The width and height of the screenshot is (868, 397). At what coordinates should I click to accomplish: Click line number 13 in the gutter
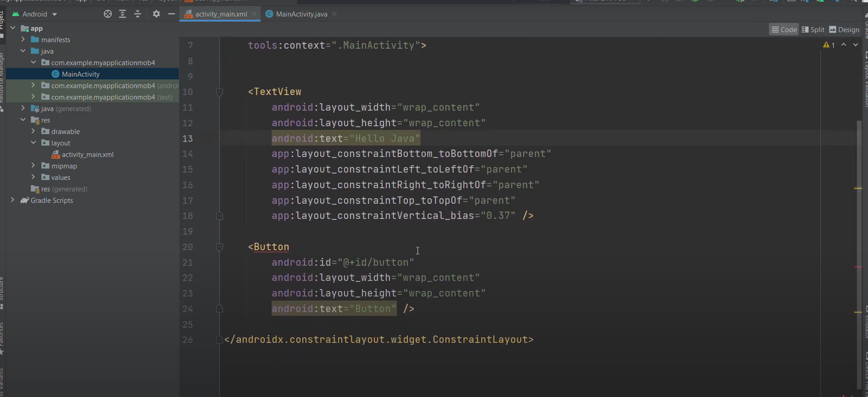188,139
